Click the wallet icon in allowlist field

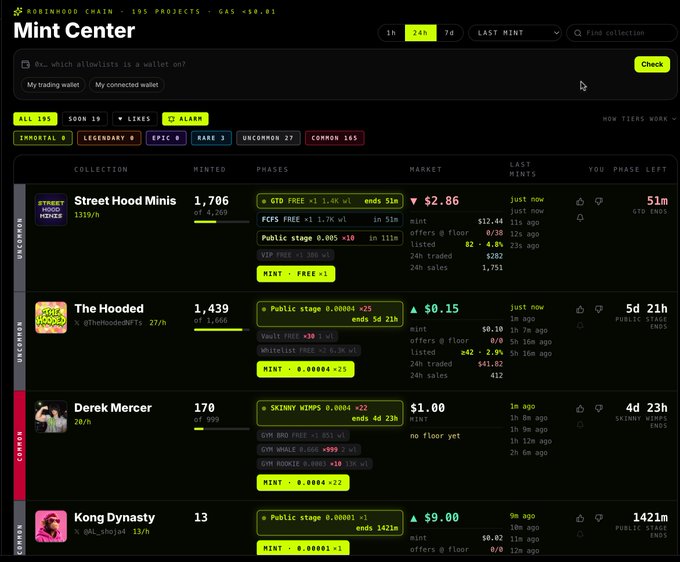click(26, 64)
